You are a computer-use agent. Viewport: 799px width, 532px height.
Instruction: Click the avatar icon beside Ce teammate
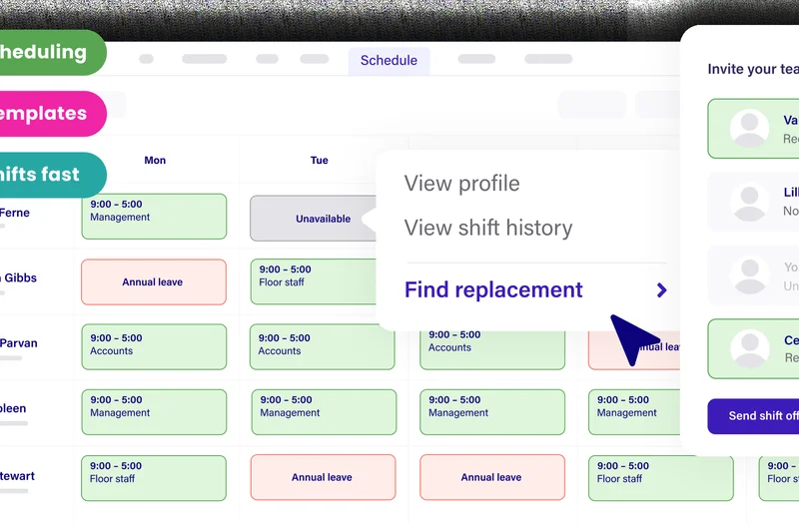(x=749, y=348)
